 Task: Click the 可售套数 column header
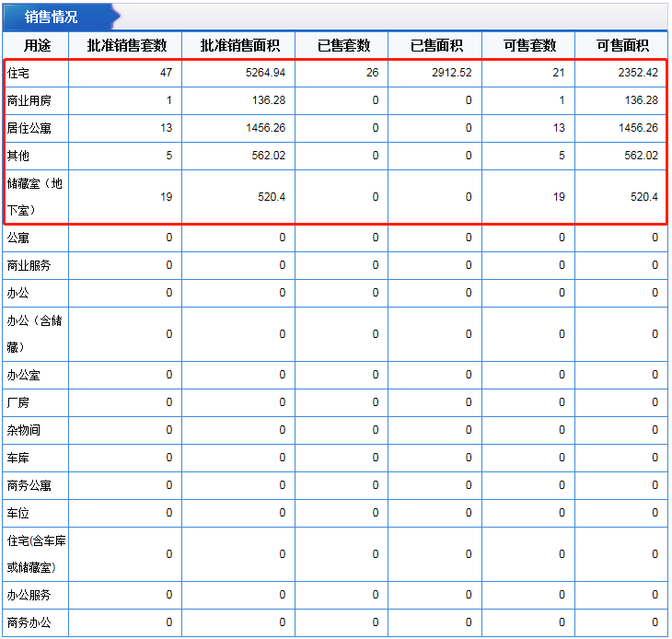529,45
